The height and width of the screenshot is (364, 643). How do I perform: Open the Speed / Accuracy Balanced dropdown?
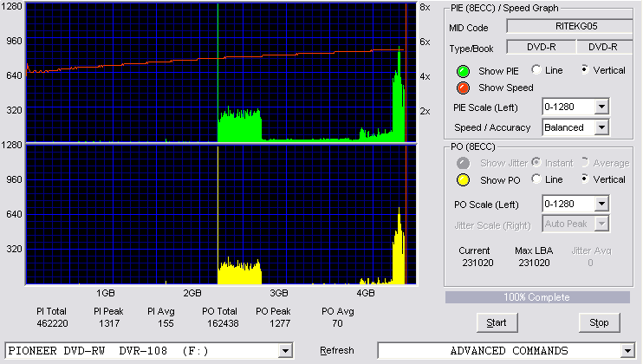(601, 127)
